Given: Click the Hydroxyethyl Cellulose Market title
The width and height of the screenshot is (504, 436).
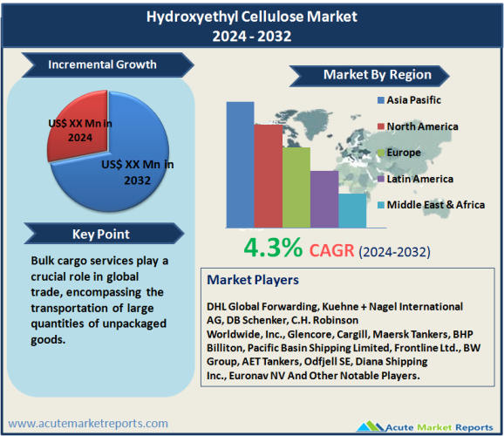Looking at the screenshot, I should 252,17.
